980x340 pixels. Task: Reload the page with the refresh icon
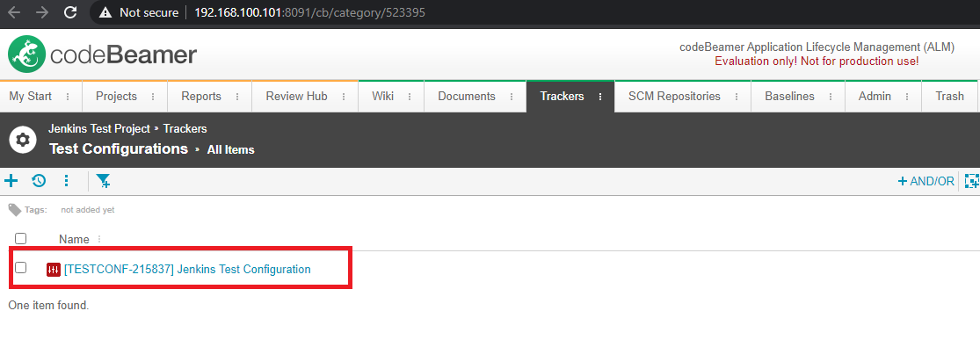[70, 12]
